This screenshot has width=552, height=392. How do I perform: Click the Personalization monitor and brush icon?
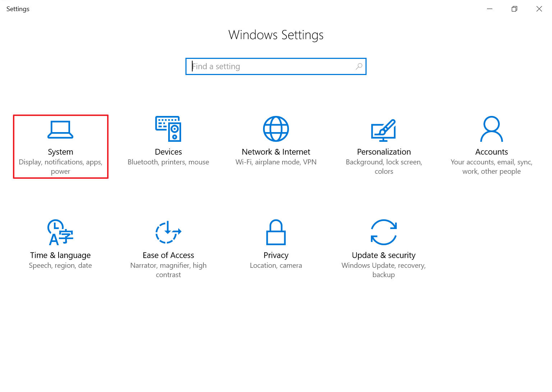pyautogui.click(x=383, y=130)
